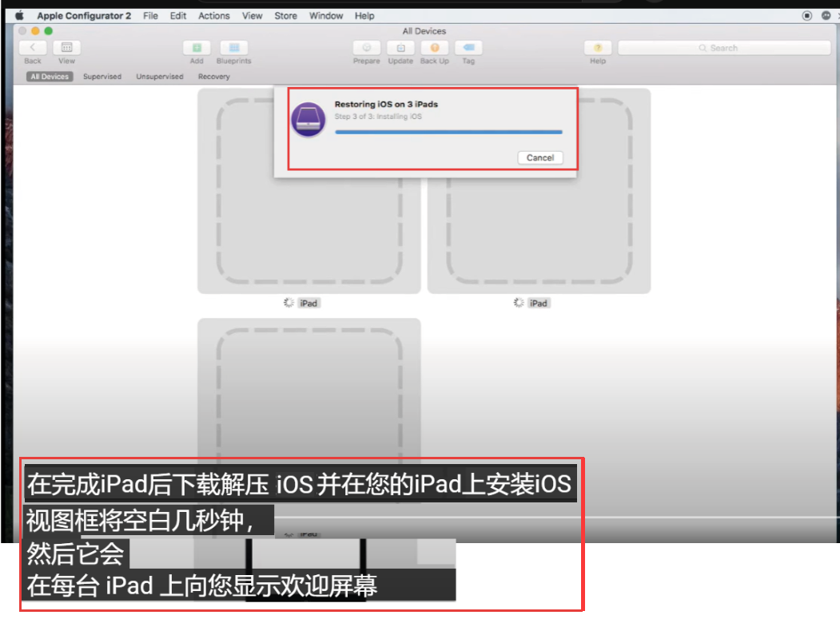Screen dimensions: 840x619
Task: Select the All Devices filter tab
Action: click(50, 77)
